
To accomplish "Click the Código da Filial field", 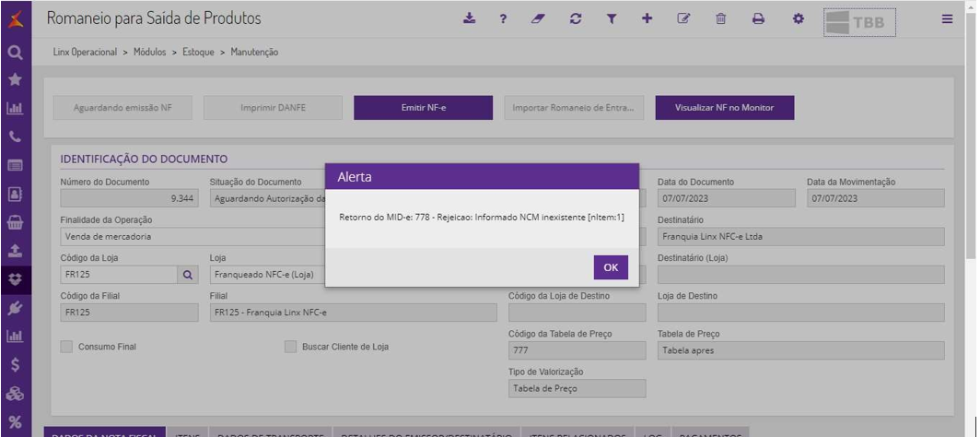I will (129, 313).
